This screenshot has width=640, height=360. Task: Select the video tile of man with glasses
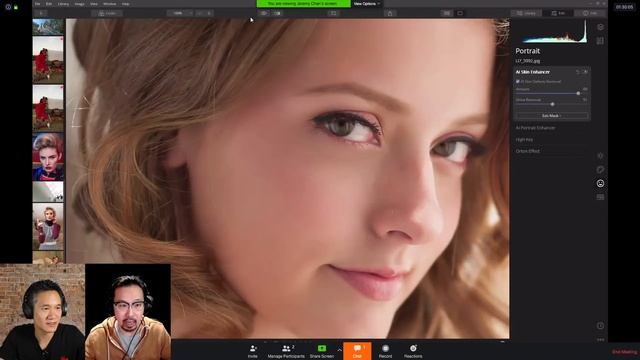click(x=128, y=312)
